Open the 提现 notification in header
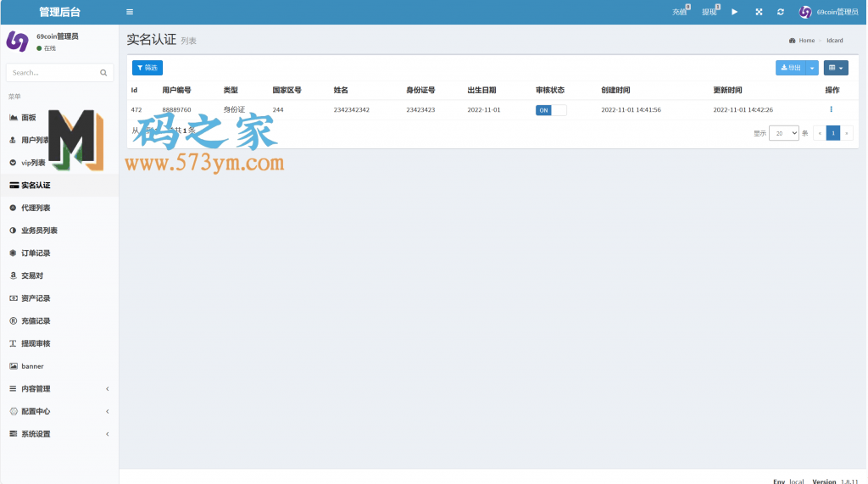This screenshot has height=484, width=868. click(710, 11)
